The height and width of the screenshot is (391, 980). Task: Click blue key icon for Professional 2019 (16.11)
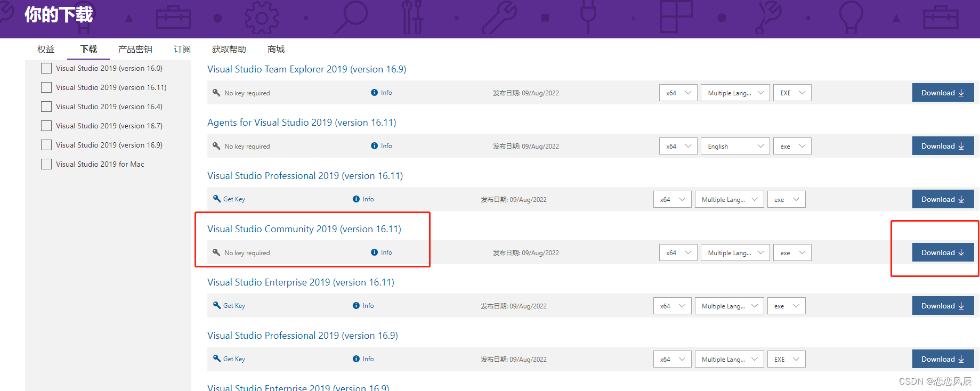(217, 199)
